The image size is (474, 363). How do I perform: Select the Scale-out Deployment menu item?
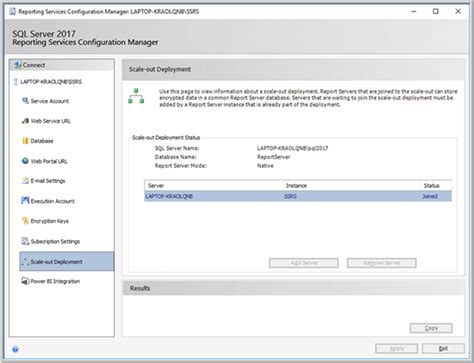click(67, 261)
